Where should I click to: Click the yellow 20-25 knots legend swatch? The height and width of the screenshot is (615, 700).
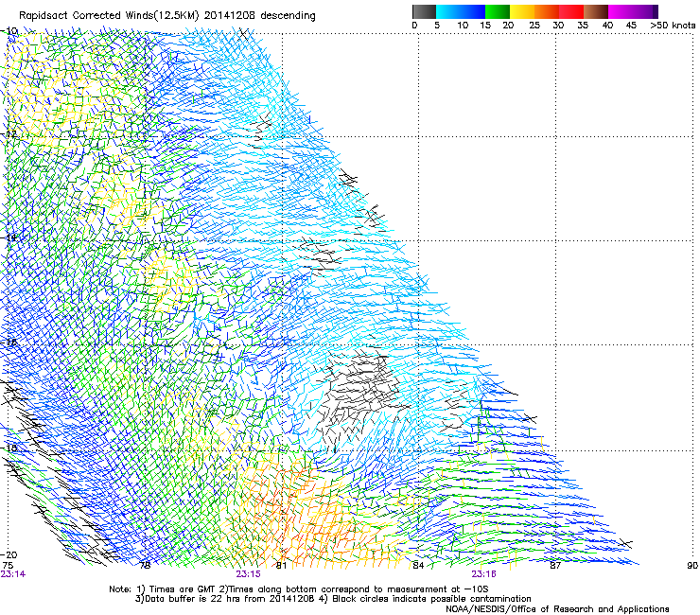(x=522, y=11)
